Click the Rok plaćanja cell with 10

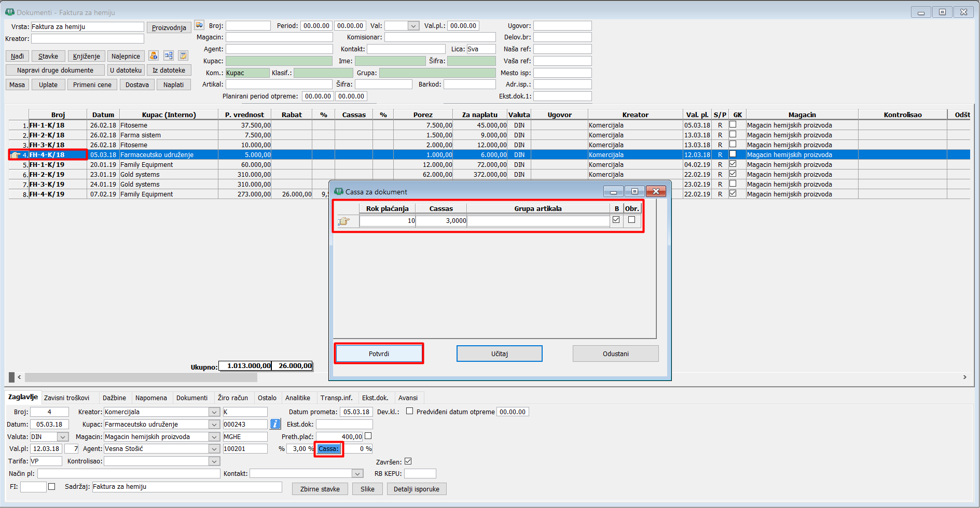[x=388, y=221]
